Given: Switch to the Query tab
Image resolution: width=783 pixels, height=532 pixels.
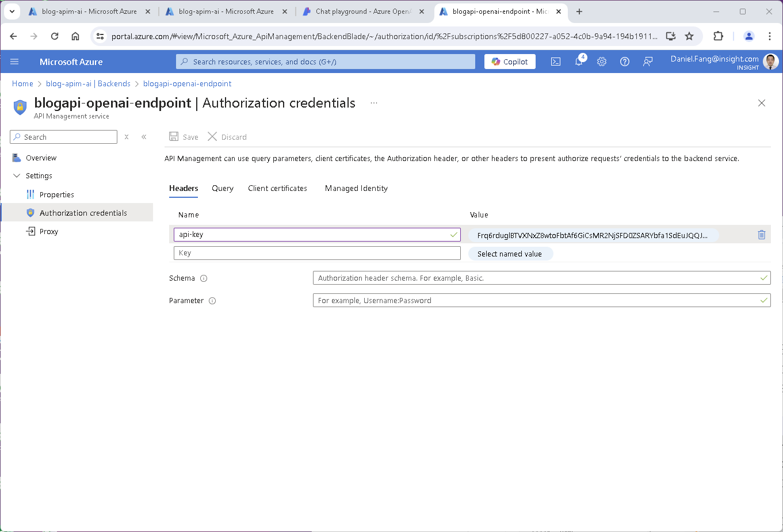Looking at the screenshot, I should click(x=223, y=189).
